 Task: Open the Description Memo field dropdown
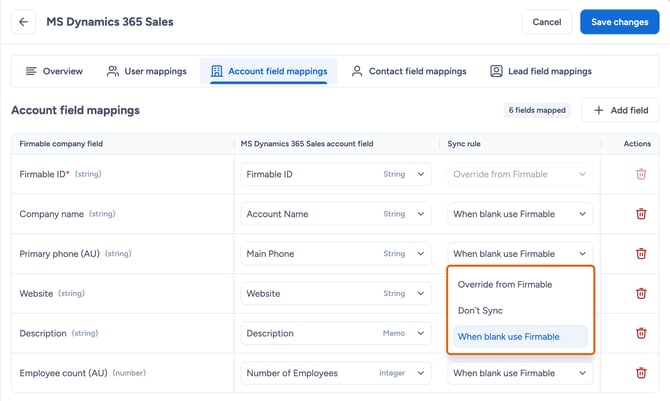pyautogui.click(x=336, y=333)
